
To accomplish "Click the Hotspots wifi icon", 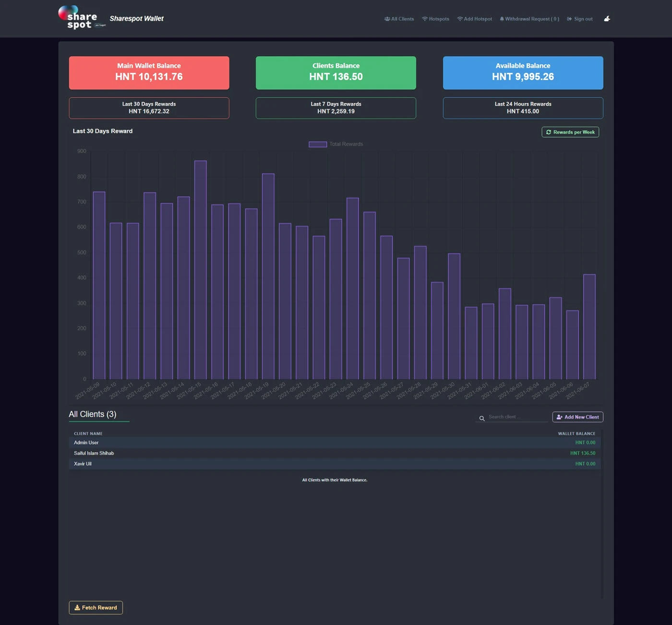I will click(424, 19).
